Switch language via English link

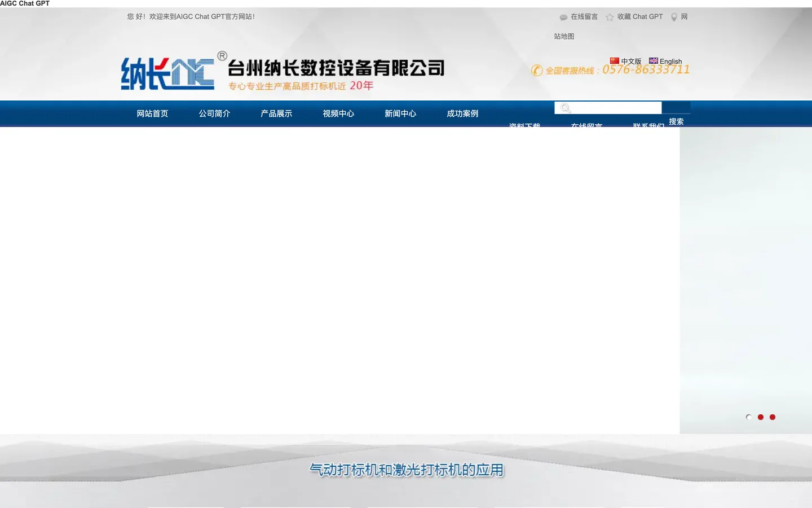[670, 62]
